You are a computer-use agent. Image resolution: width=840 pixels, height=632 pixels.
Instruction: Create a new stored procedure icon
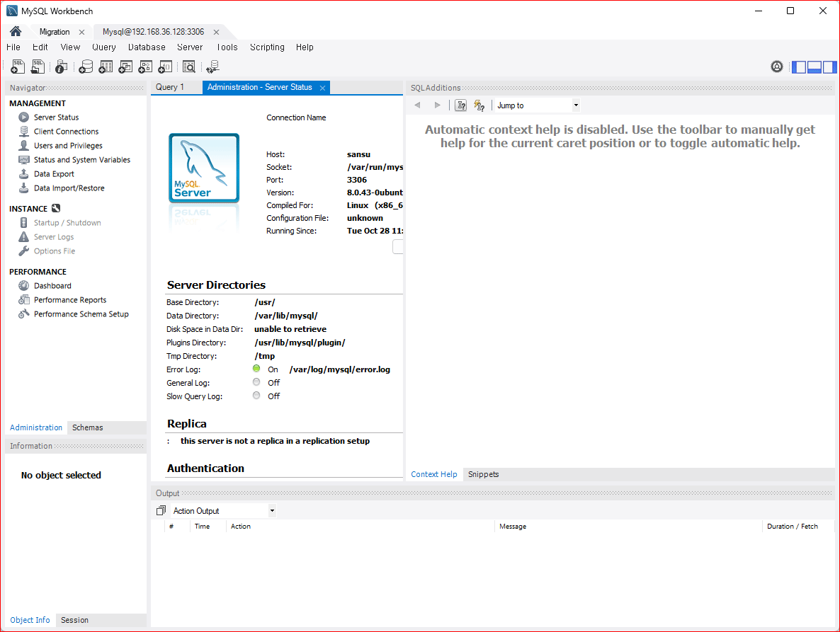coord(145,67)
